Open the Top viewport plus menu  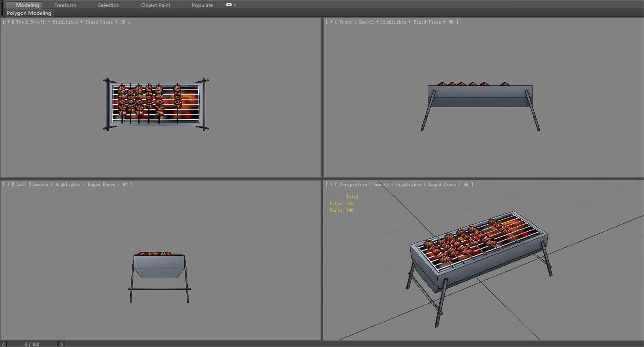tap(8, 22)
